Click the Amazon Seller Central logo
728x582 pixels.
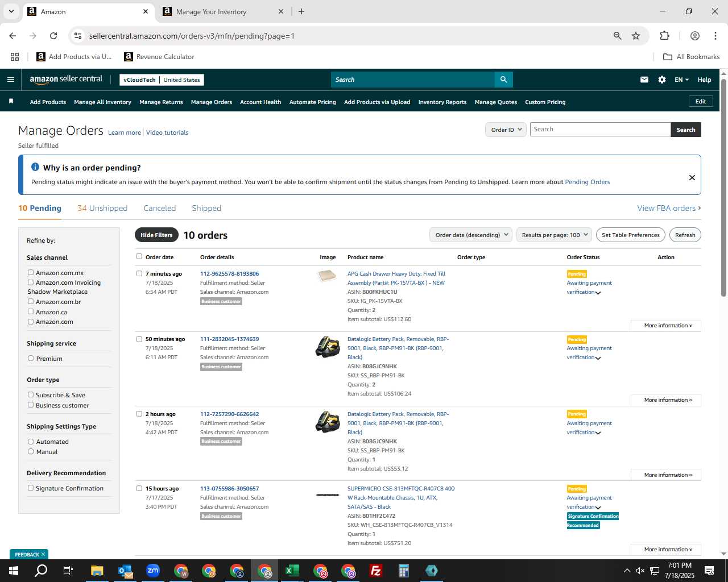pos(66,80)
